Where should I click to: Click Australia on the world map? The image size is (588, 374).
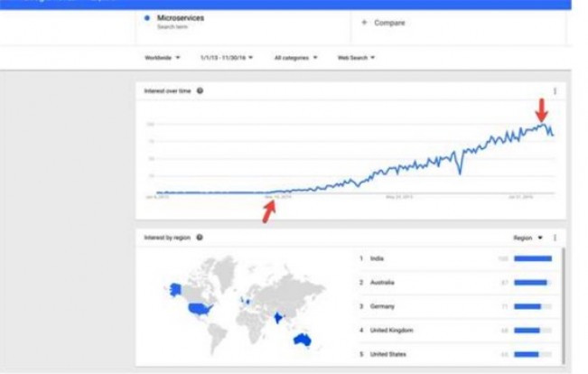pos(303,340)
